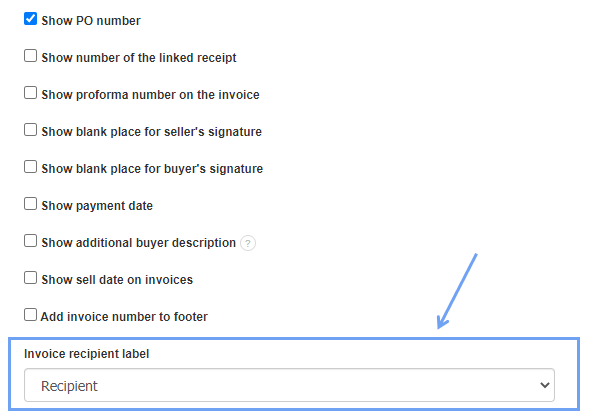This screenshot has height=417, width=613.
Task: Tick the additional buyer description checkbox
Action: pos(31,241)
